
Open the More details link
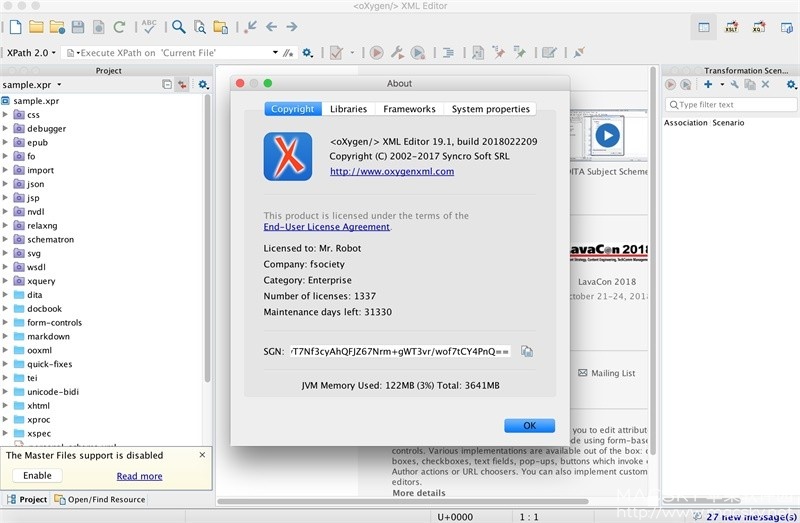tap(419, 493)
